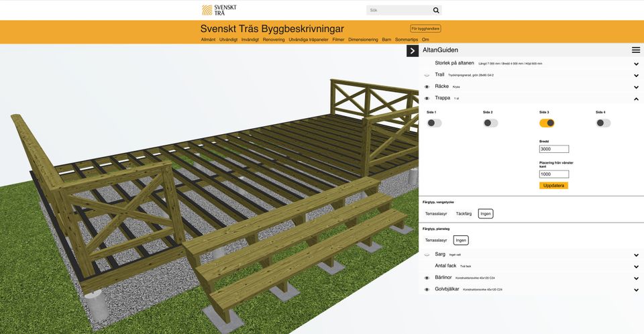The height and width of the screenshot is (334, 644).
Task: Show the hidden Trall layer eye icon
Action: [x=427, y=75]
